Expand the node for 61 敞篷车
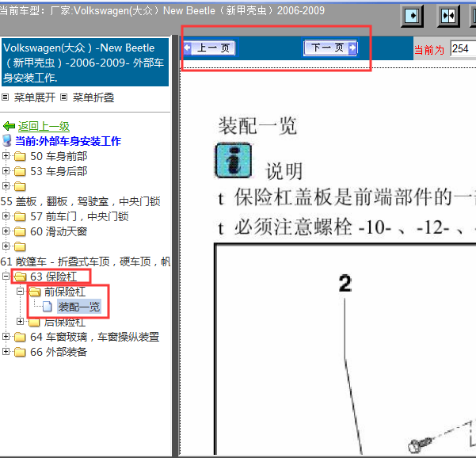The width and height of the screenshot is (476, 458). 6,246
